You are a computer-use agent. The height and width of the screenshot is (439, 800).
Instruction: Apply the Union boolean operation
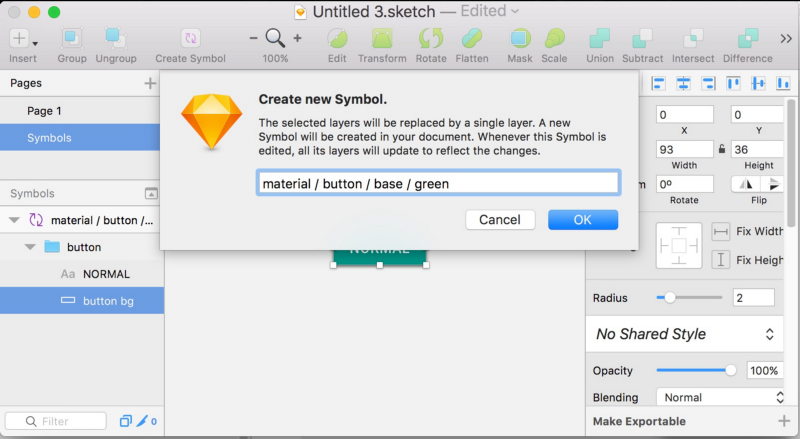point(600,39)
